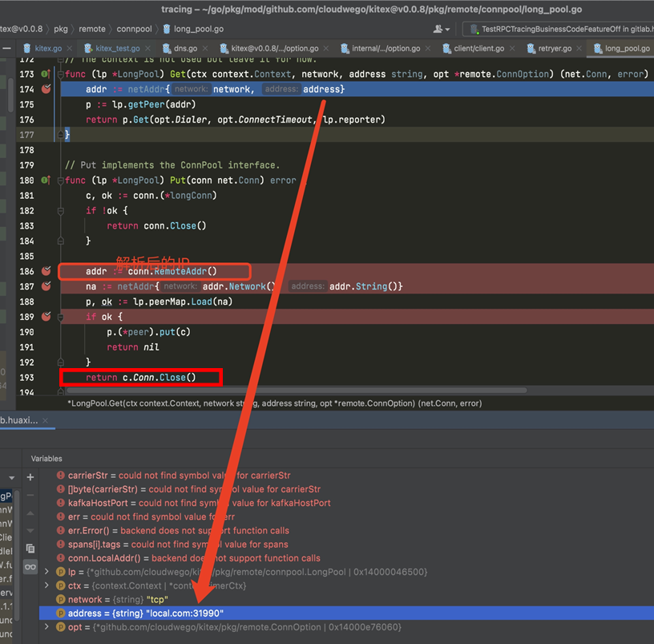Screen dimensions: 654x644
Task: Click the implements-interface gutter icon on line 173
Action: (x=46, y=74)
